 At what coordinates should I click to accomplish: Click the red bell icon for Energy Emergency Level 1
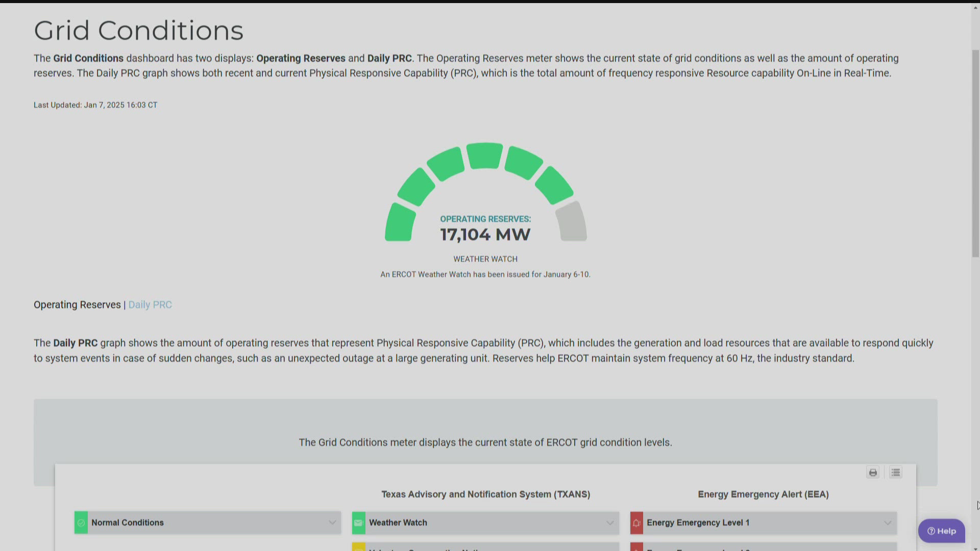point(636,522)
